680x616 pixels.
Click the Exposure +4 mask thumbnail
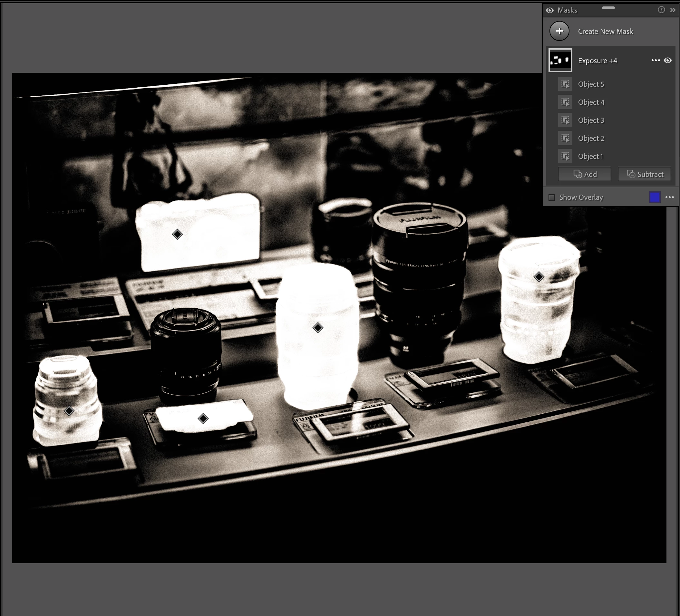[560, 60]
